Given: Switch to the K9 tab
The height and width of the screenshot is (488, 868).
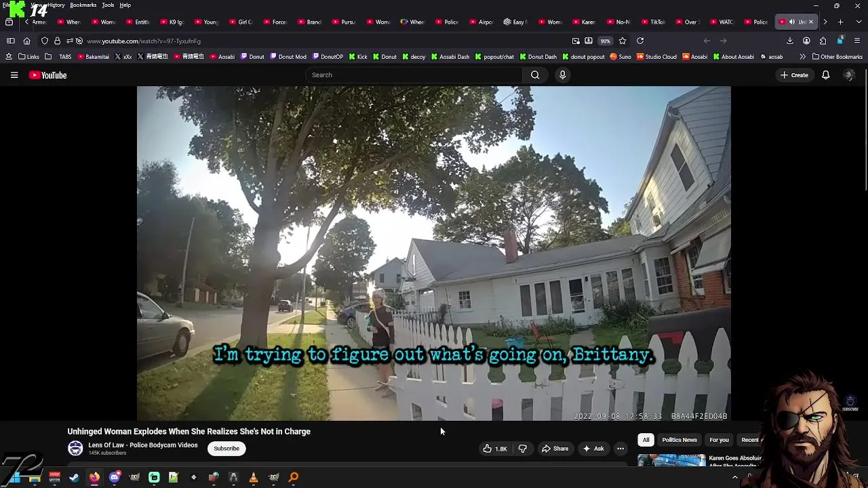Looking at the screenshot, I should (x=172, y=22).
